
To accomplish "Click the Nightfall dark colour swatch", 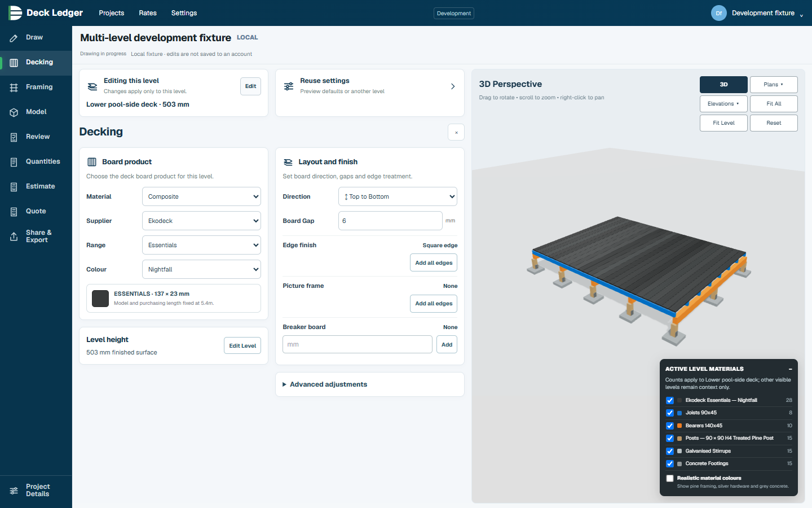I will [100, 299].
